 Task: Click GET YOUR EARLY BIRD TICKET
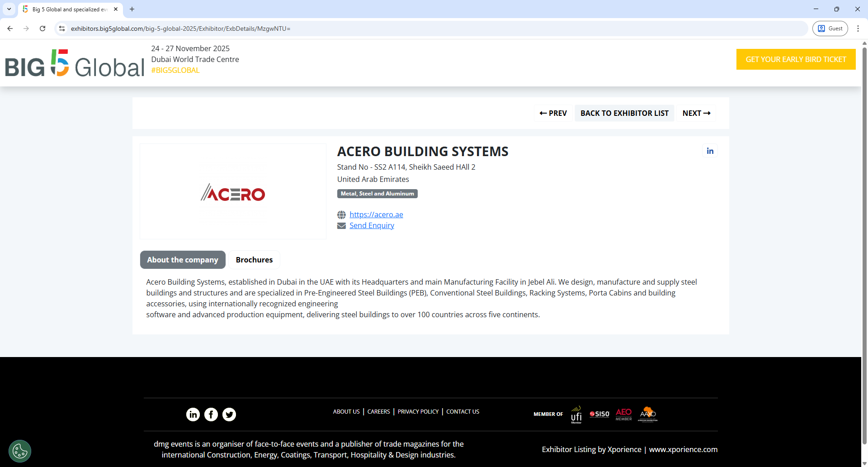(796, 59)
